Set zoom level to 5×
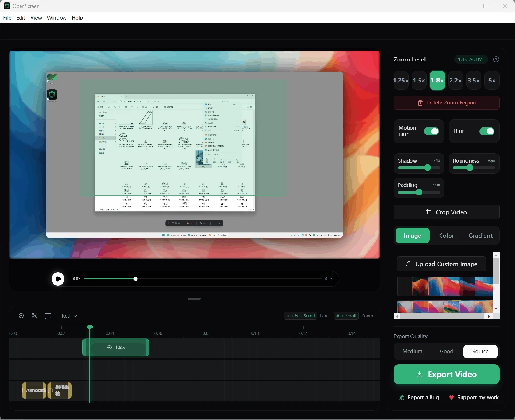This screenshot has width=515, height=420. 492,81
